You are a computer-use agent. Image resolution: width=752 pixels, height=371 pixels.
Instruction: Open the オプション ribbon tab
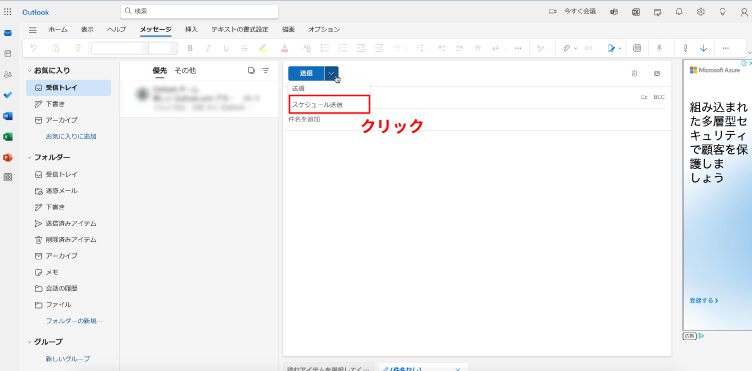[324, 30]
